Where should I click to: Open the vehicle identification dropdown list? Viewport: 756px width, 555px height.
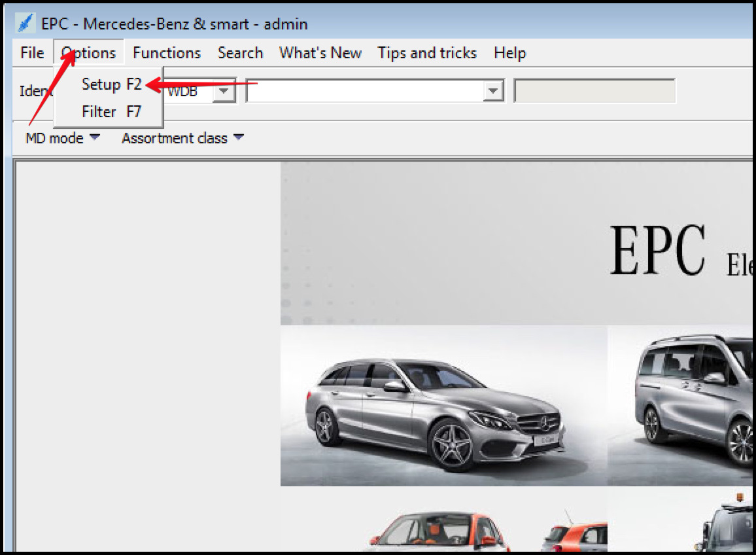(x=492, y=91)
